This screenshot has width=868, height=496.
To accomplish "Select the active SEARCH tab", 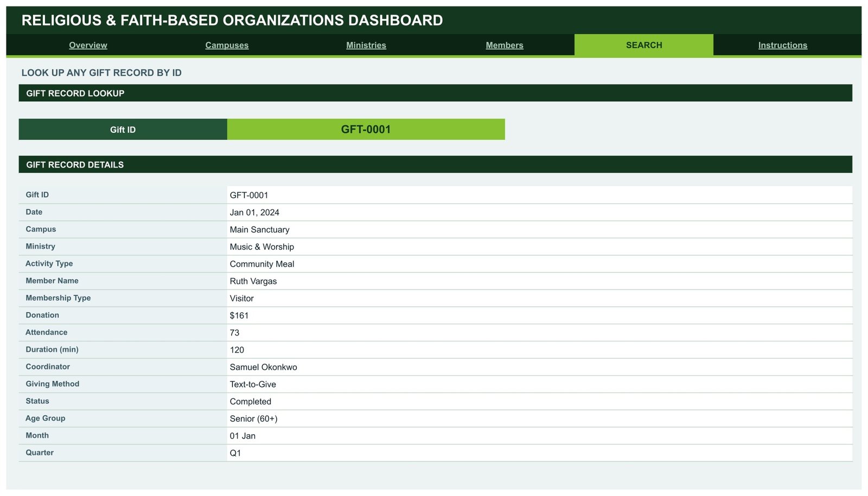I will pyautogui.click(x=644, y=45).
